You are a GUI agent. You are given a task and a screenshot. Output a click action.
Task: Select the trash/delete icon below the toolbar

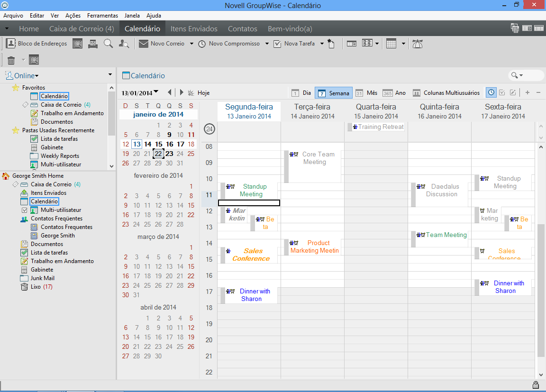click(x=10, y=59)
